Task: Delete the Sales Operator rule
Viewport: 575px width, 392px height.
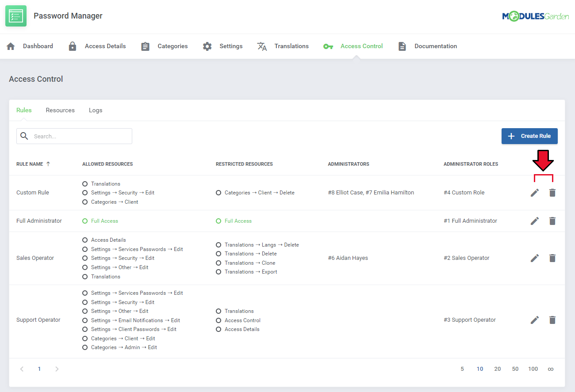Action: [x=552, y=258]
